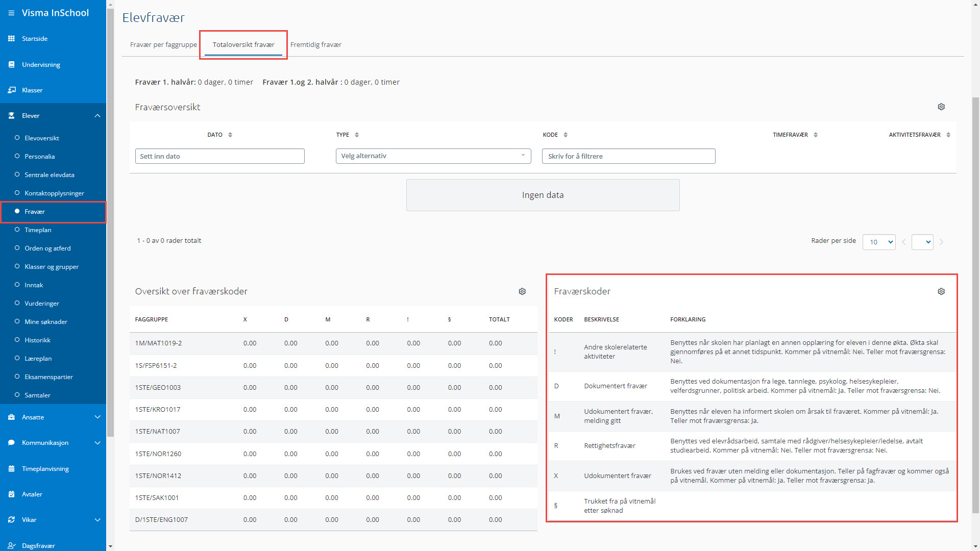Expand the Kommunikasjon sidebar section

click(97, 443)
